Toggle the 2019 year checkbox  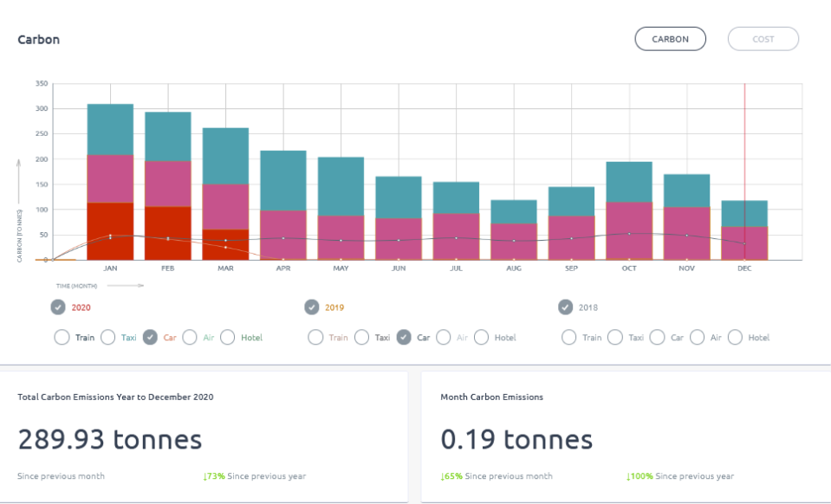pos(312,307)
